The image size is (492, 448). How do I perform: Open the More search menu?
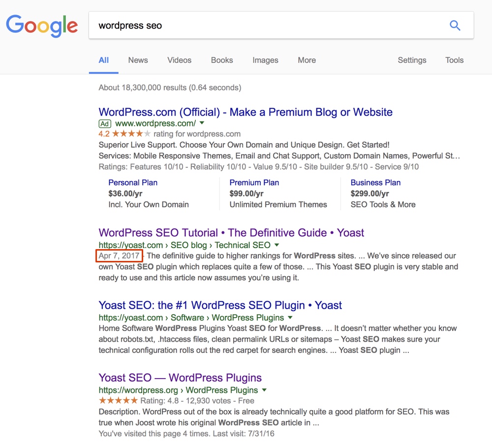[x=307, y=60]
